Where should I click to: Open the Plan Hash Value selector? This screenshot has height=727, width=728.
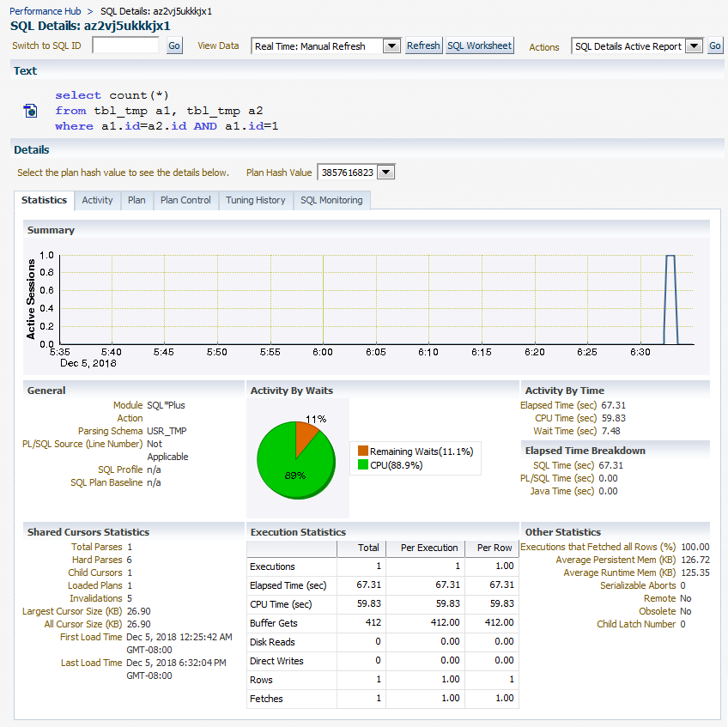pyautogui.click(x=385, y=172)
